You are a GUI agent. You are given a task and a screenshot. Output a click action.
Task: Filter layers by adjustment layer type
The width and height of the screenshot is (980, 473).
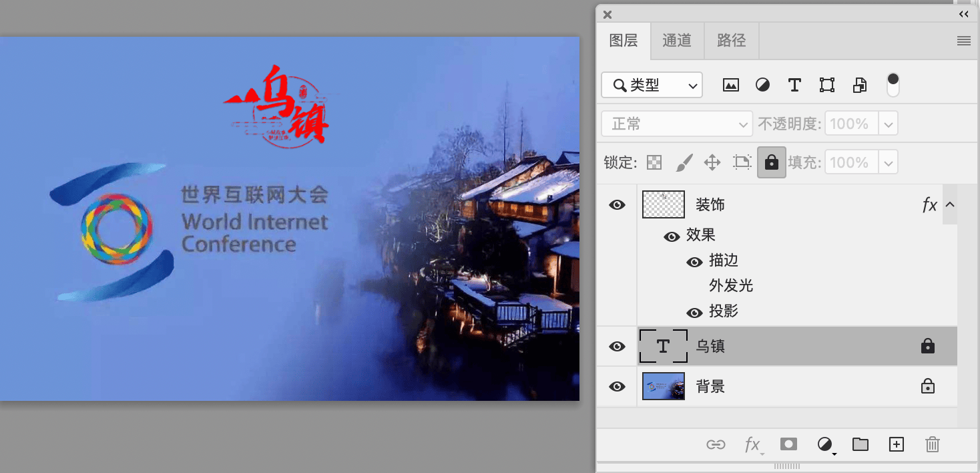[762, 85]
